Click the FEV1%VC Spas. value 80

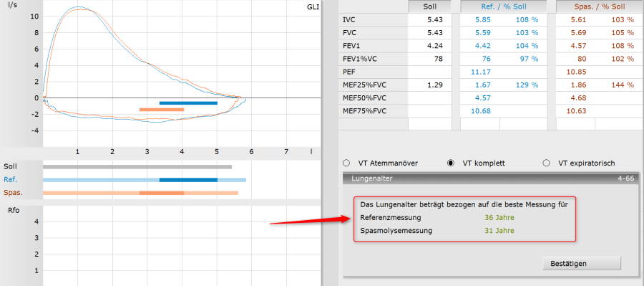(x=582, y=59)
